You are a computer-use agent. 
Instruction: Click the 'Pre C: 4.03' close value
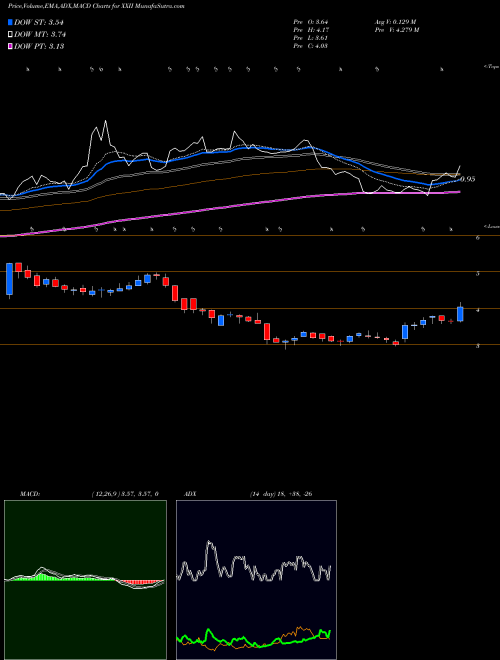[311, 46]
